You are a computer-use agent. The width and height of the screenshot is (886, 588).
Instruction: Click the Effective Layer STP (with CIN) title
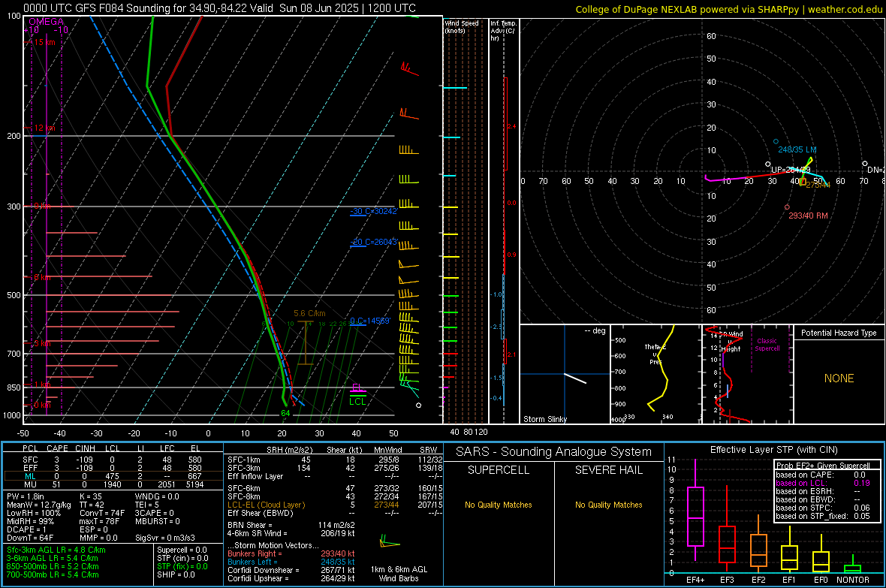click(x=773, y=450)
